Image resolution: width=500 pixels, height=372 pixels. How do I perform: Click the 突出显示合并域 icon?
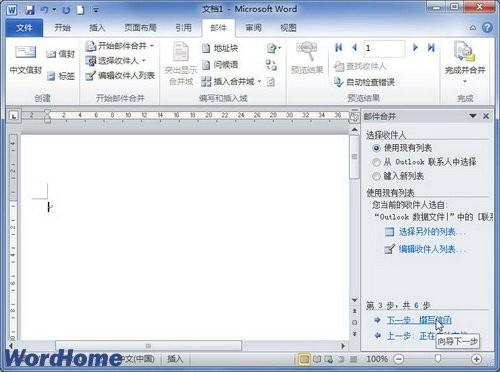[x=181, y=52]
